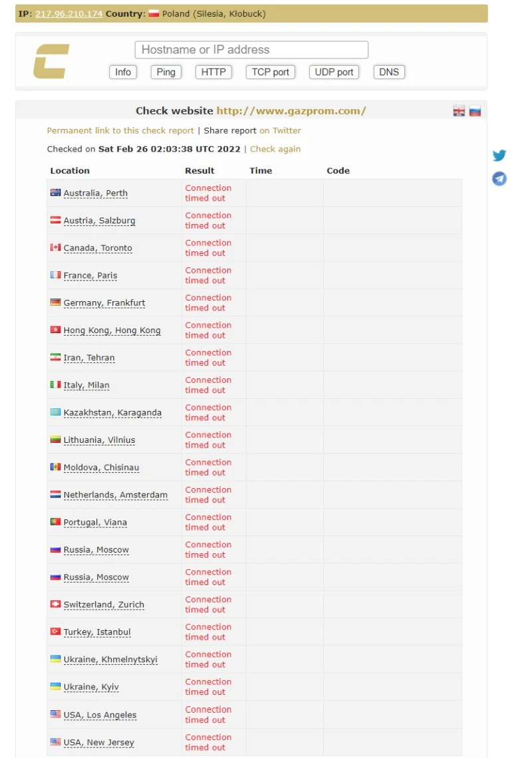Share via Twitter bird icon

[x=499, y=156]
